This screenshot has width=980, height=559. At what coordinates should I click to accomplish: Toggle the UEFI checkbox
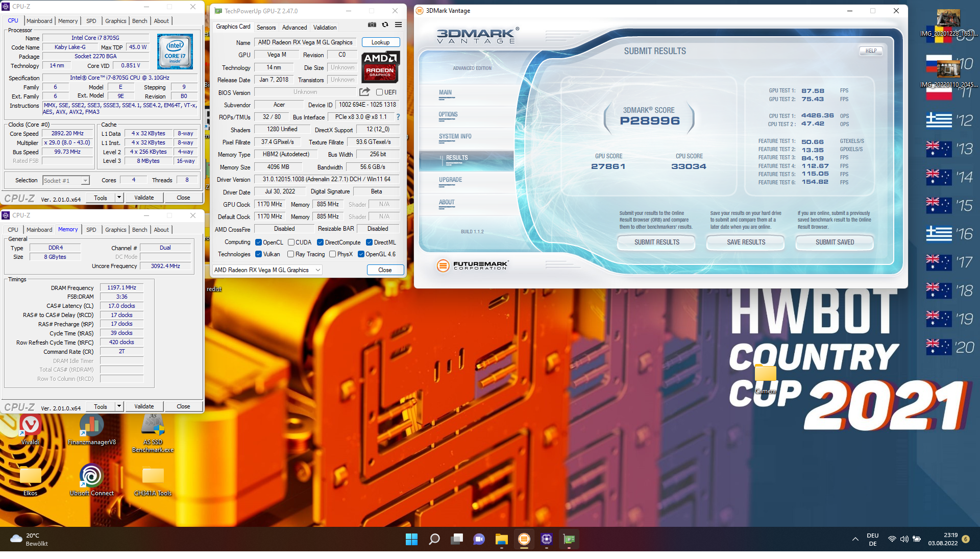(x=379, y=92)
